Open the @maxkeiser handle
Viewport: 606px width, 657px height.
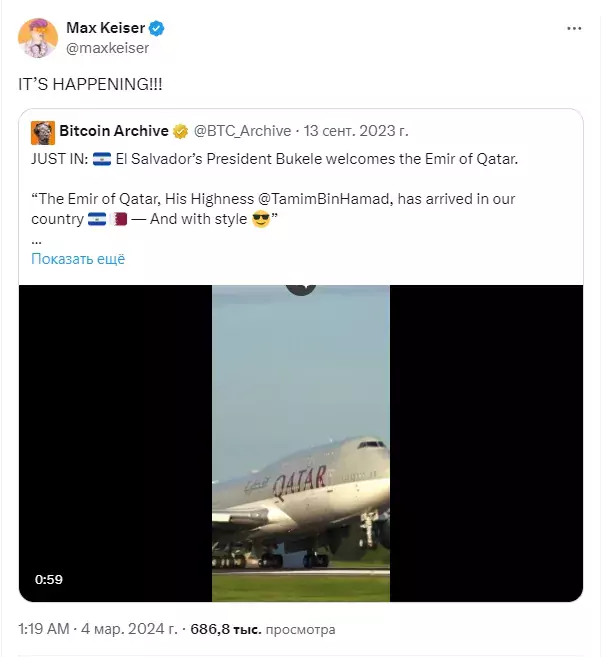tap(107, 48)
